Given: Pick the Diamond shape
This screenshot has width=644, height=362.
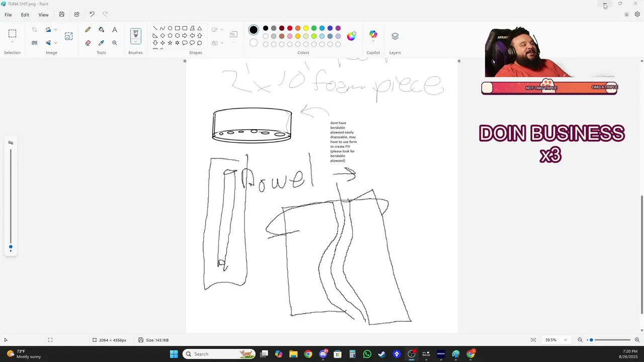Looking at the screenshot, I should tap(163, 36).
